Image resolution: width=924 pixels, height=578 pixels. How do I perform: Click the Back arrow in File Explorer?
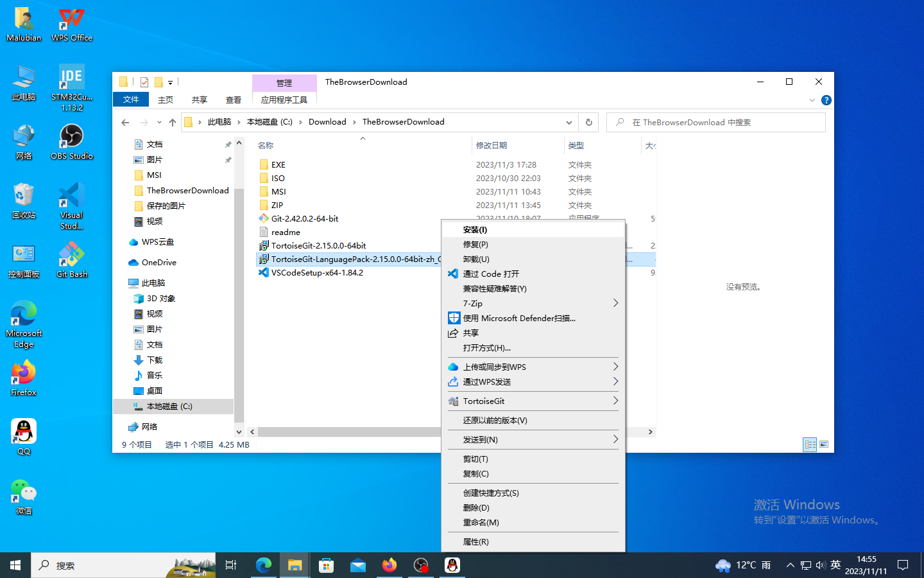tap(125, 122)
